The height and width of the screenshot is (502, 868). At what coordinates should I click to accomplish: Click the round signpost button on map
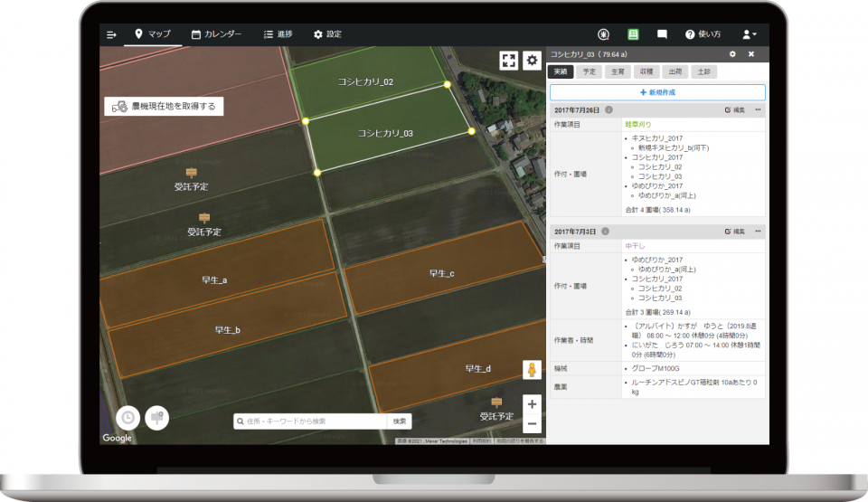tap(157, 418)
